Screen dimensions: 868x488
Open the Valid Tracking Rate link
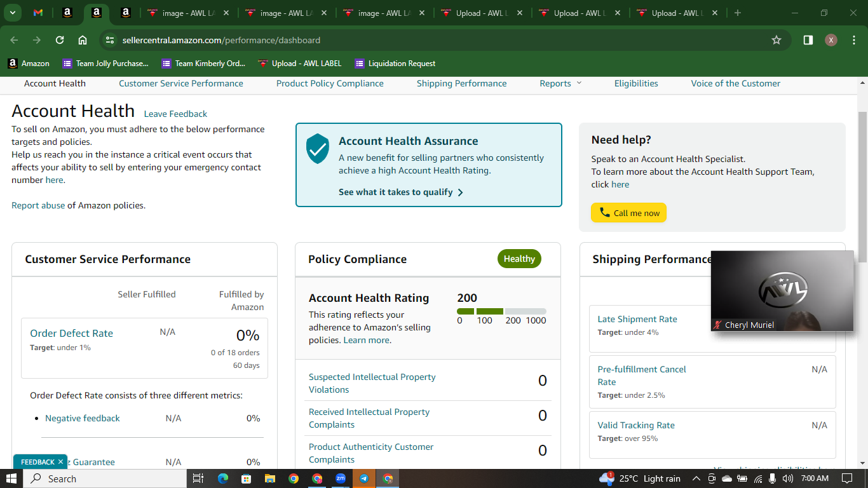(x=636, y=425)
